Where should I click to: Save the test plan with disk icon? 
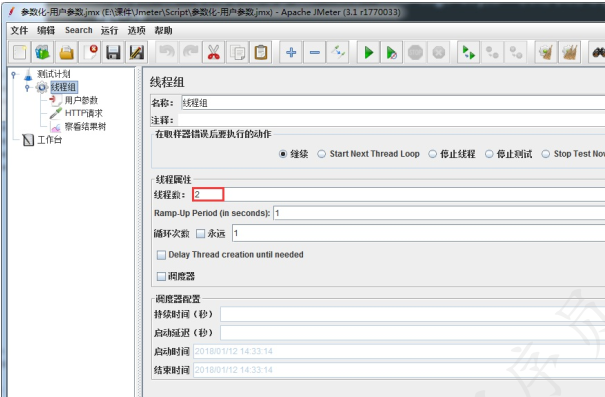[113, 52]
